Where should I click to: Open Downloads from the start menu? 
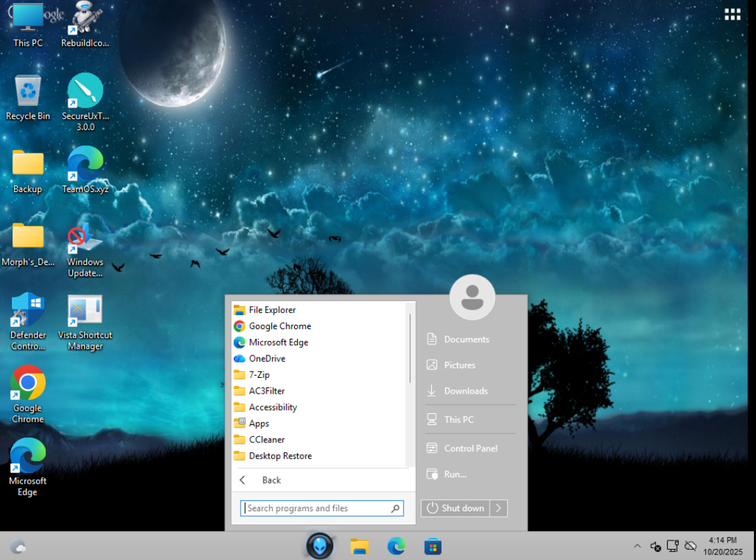[x=465, y=391]
